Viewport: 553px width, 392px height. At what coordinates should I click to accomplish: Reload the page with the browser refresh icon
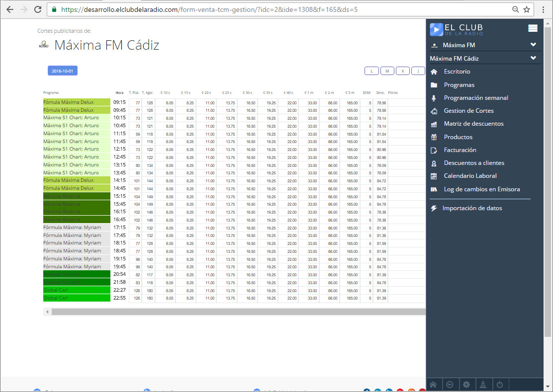(x=38, y=9)
